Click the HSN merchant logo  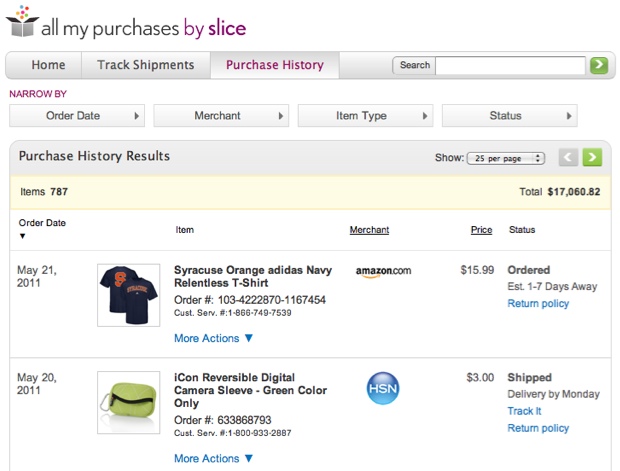coord(383,387)
